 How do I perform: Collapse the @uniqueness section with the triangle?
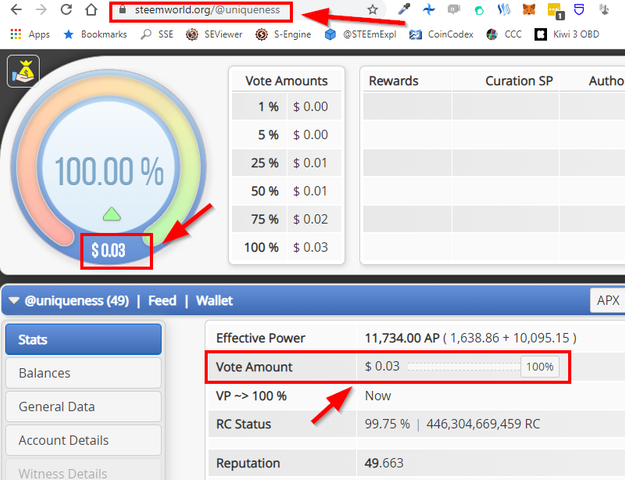pyautogui.click(x=14, y=301)
